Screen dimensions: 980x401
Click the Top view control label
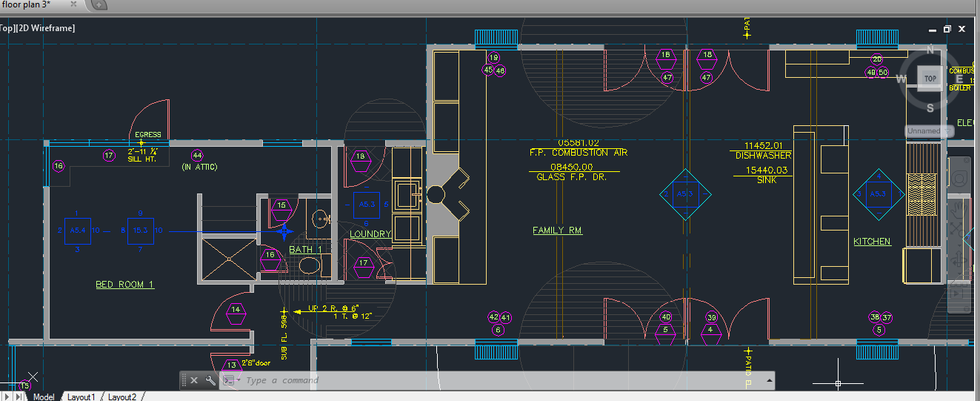tap(7, 28)
